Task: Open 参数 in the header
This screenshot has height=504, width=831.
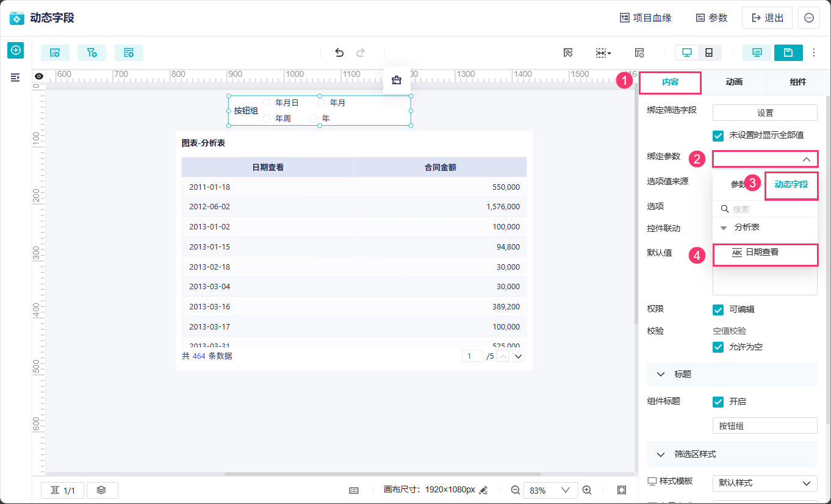Action: click(x=711, y=18)
